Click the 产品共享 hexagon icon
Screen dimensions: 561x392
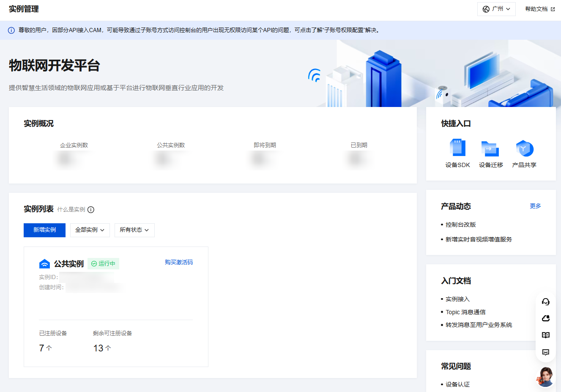coord(524,148)
